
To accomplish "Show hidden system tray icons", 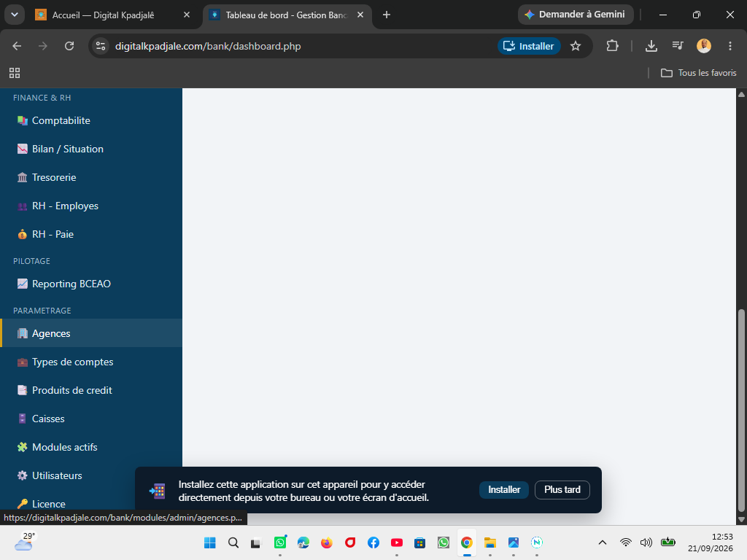I will point(602,542).
